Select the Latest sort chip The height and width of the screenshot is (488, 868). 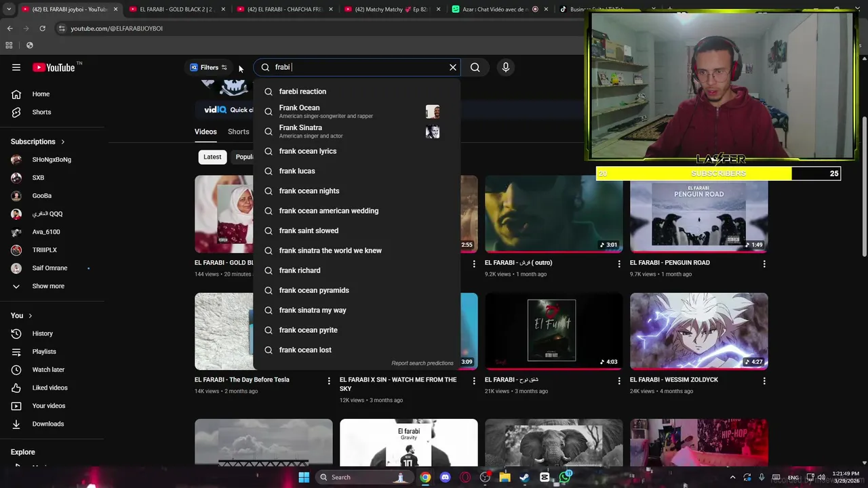pos(212,157)
